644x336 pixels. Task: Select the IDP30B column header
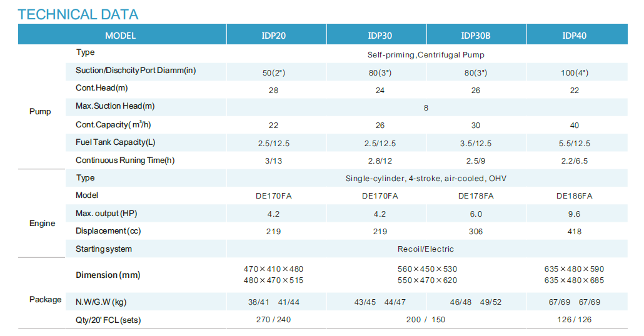point(476,36)
